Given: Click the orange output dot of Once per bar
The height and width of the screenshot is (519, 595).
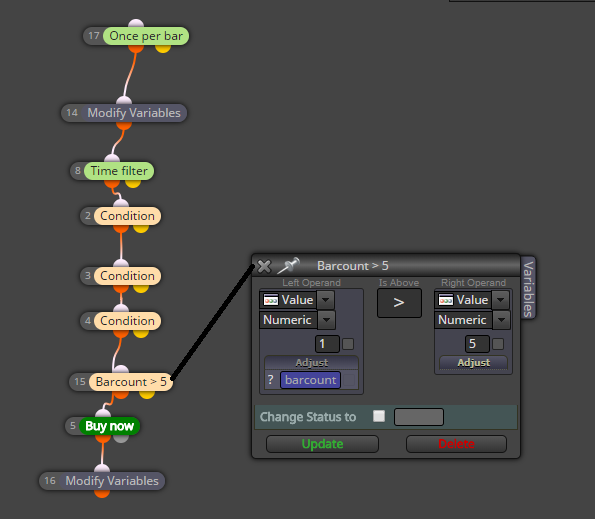Looking at the screenshot, I should click(136, 49).
